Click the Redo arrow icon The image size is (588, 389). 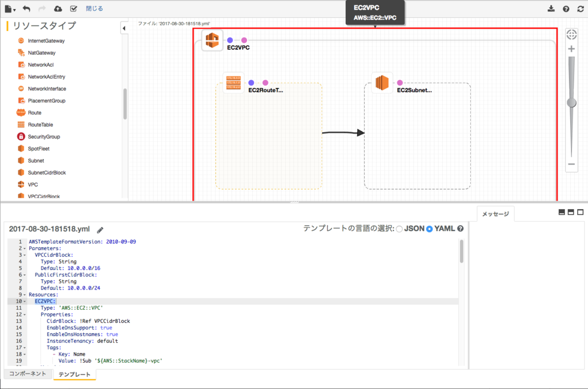42,9
